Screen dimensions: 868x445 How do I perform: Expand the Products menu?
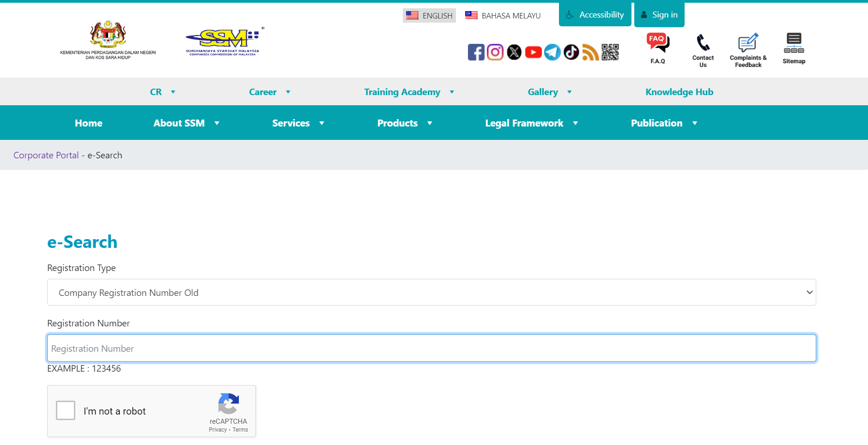405,123
